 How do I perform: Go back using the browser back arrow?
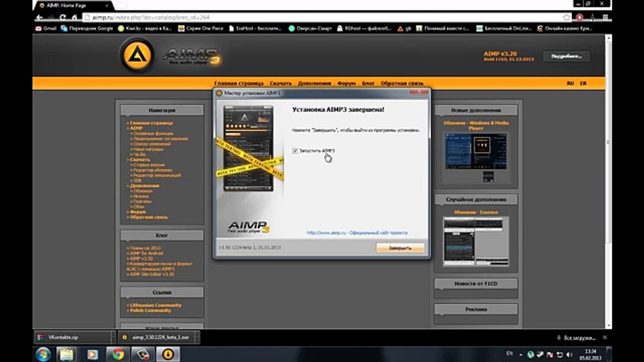[39, 17]
